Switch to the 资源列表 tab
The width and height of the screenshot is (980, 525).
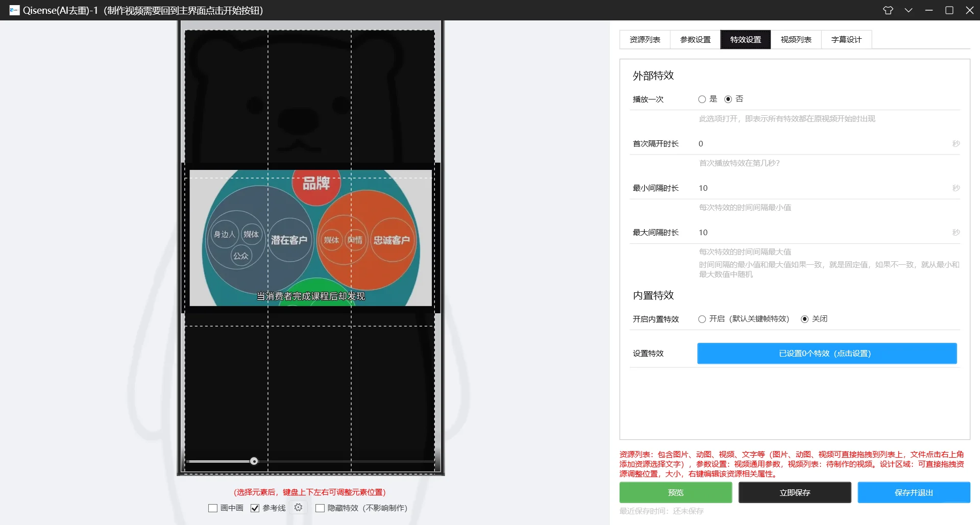point(645,39)
